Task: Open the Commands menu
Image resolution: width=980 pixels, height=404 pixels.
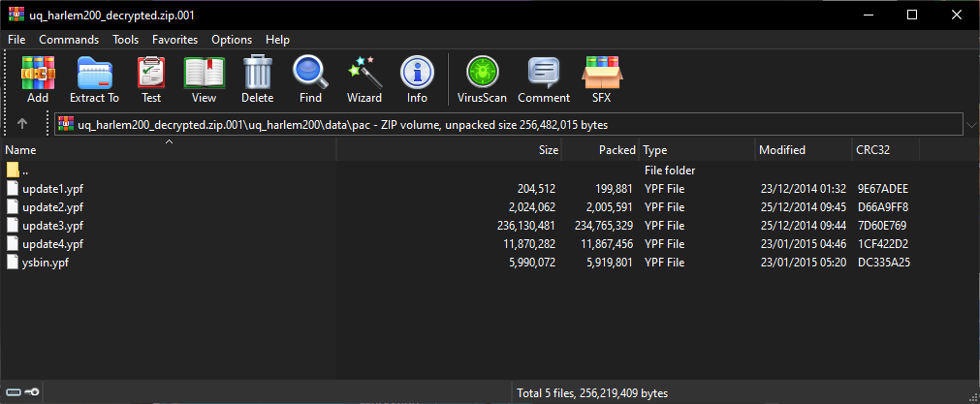Action: 69,40
